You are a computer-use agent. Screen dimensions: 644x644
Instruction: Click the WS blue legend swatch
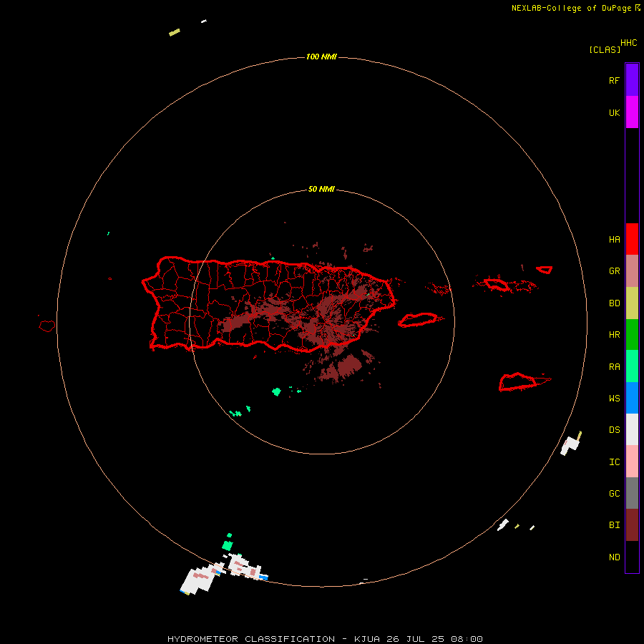632,398
